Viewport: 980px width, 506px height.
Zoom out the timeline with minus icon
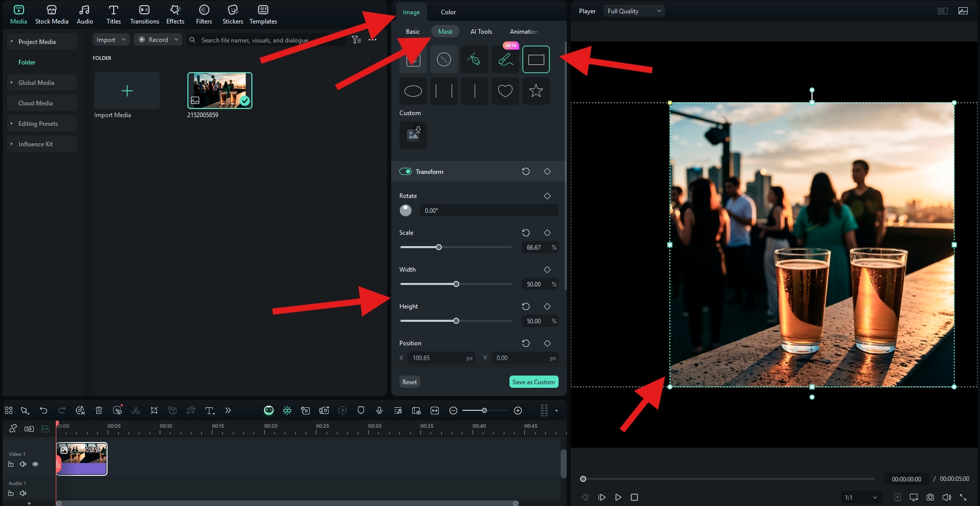pos(453,410)
